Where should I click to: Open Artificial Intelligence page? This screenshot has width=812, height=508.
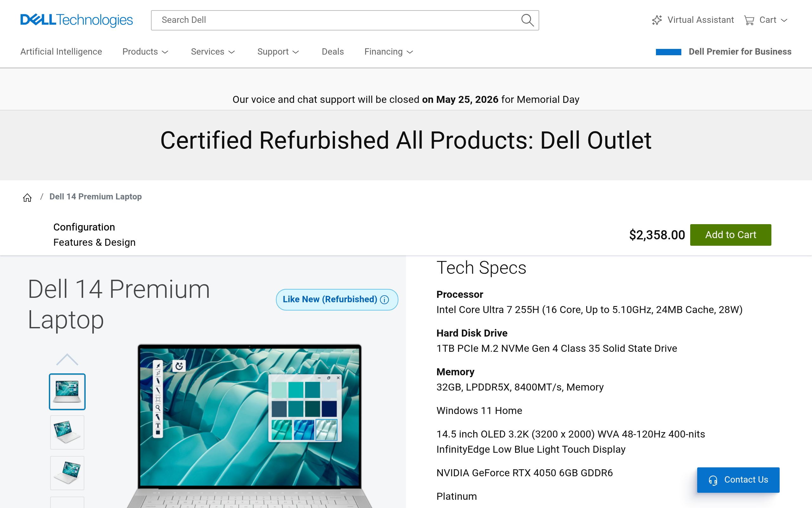(x=61, y=52)
